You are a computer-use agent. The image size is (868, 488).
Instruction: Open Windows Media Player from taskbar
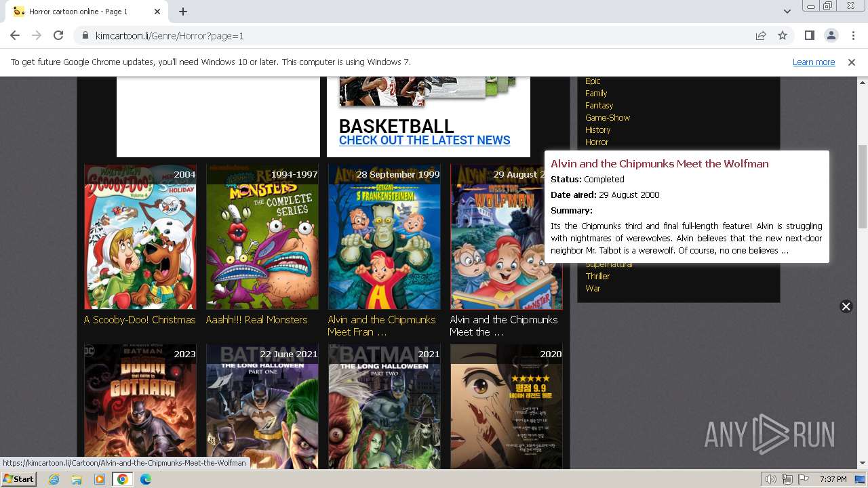tap(100, 479)
